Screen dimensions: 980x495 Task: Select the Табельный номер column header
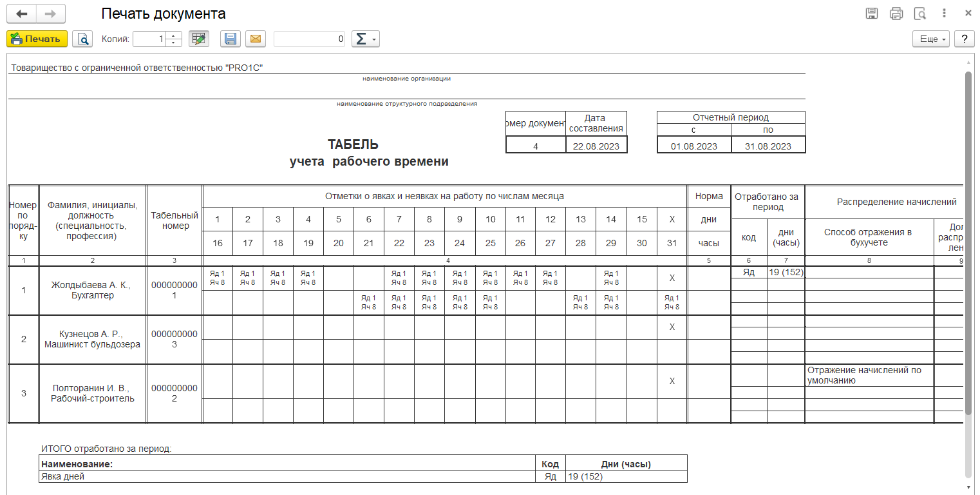tap(175, 220)
